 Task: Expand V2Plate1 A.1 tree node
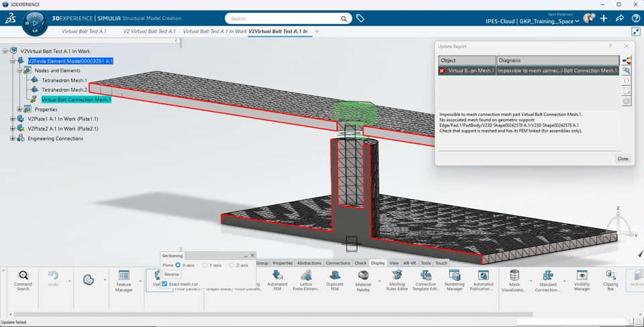point(12,119)
